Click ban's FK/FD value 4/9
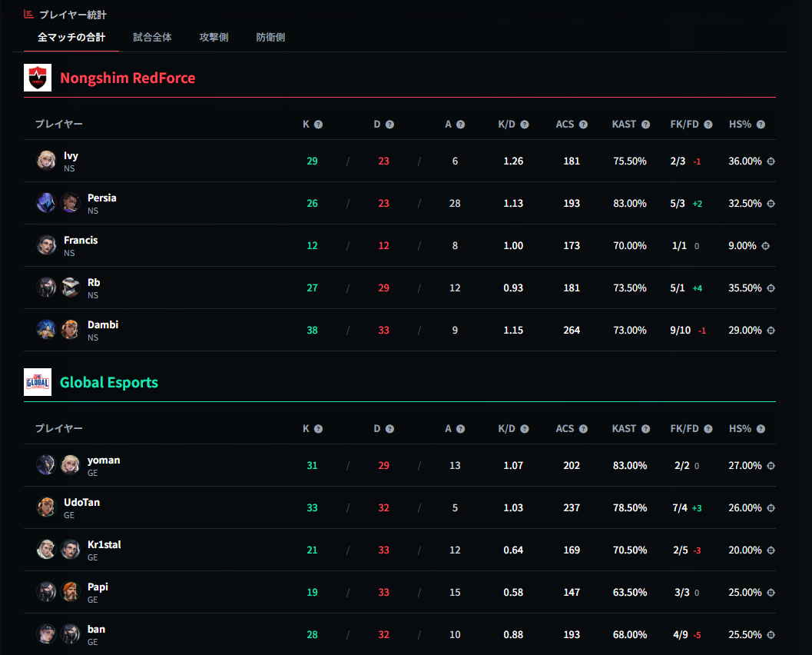 (681, 635)
